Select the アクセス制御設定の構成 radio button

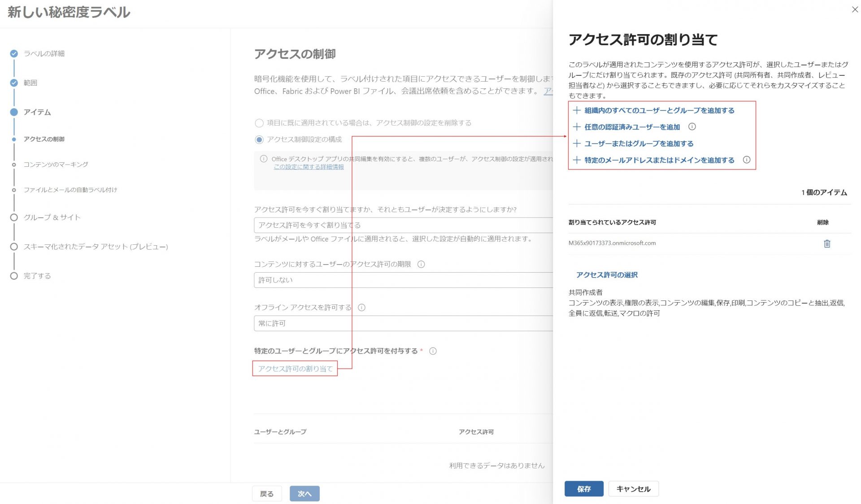click(x=259, y=139)
